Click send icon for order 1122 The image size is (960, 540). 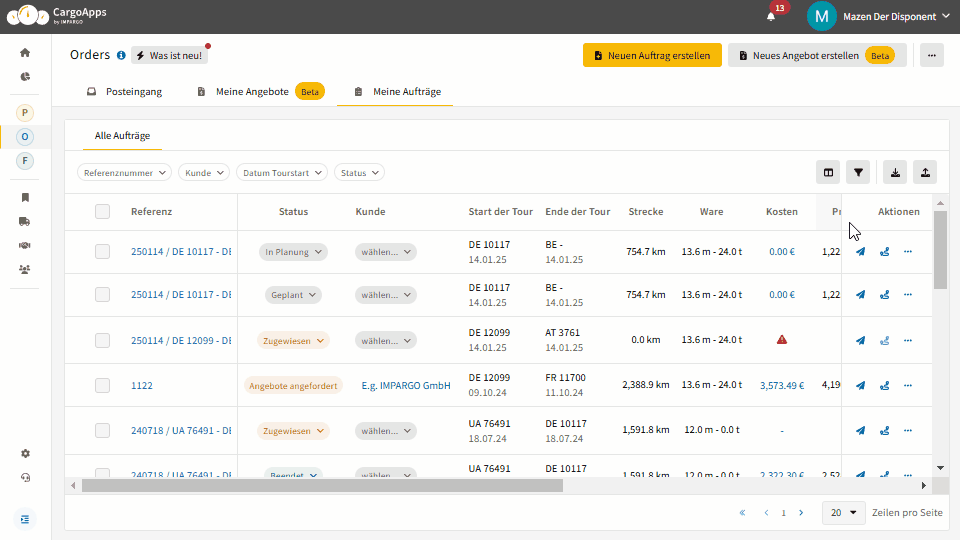tap(860, 385)
